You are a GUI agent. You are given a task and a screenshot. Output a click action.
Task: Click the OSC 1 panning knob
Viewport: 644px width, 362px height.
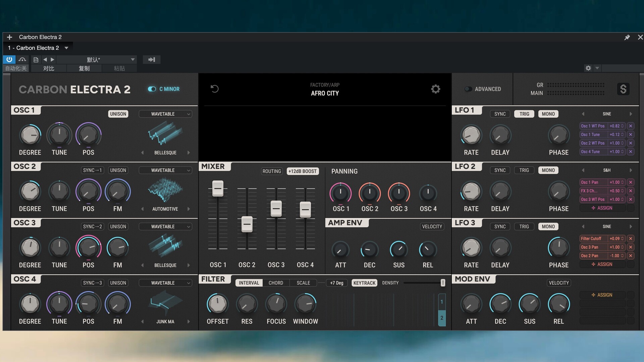pos(340,193)
